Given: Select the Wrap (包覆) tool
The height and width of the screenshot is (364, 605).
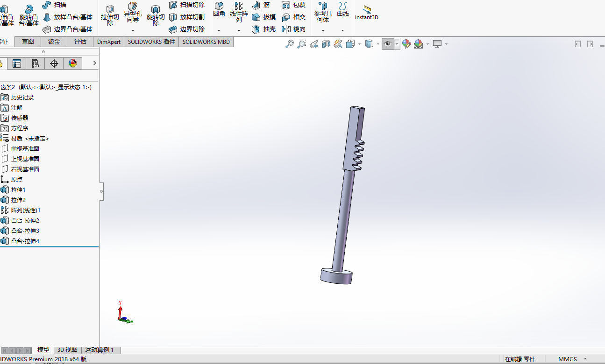Looking at the screenshot, I should [x=294, y=5].
